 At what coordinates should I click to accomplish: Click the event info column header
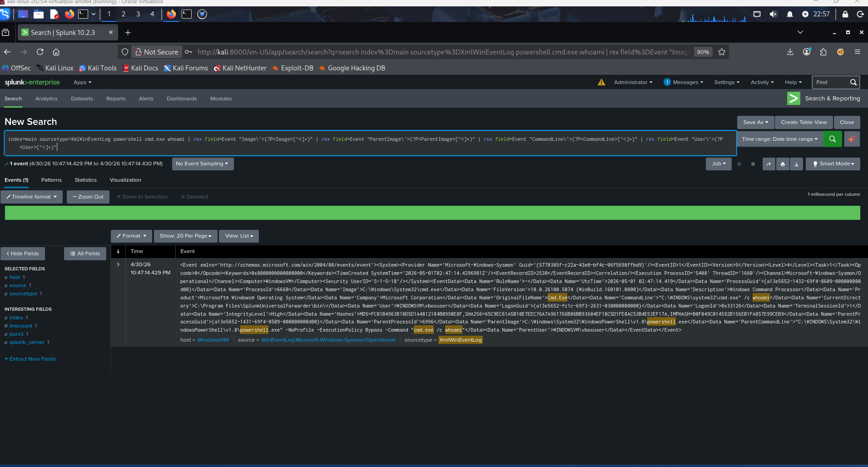118,251
